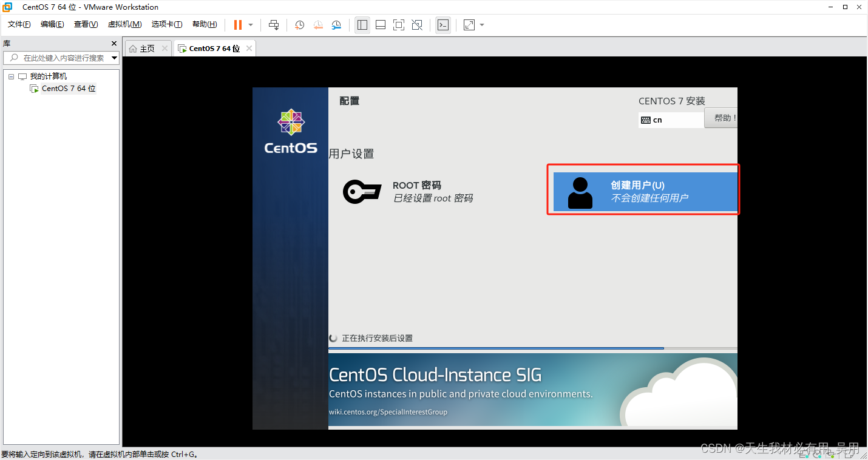Click the wiki.centos.org/SpecialInterestGroup link text

point(388,412)
